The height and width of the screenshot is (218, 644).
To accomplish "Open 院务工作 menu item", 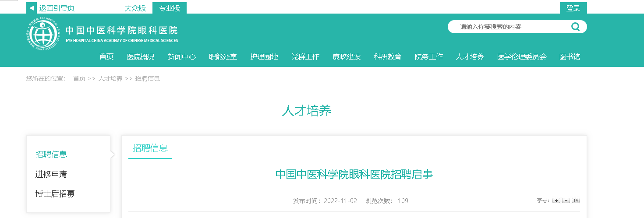I will coord(429,57).
